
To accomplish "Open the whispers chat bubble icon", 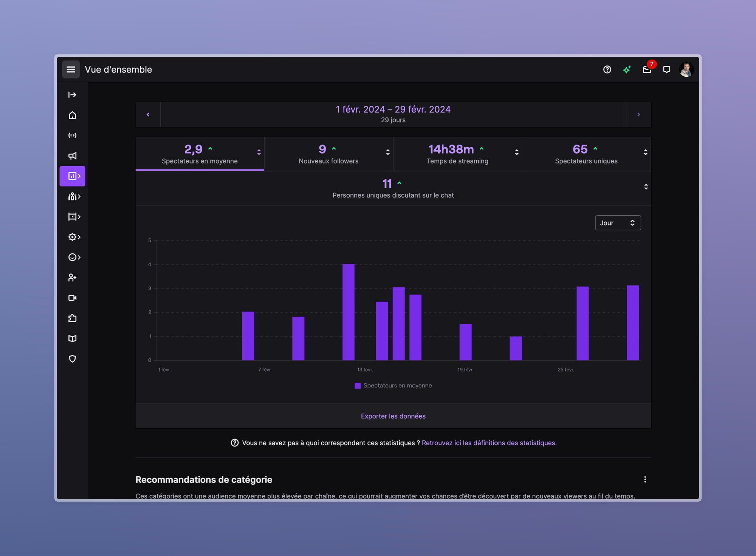I will [667, 69].
